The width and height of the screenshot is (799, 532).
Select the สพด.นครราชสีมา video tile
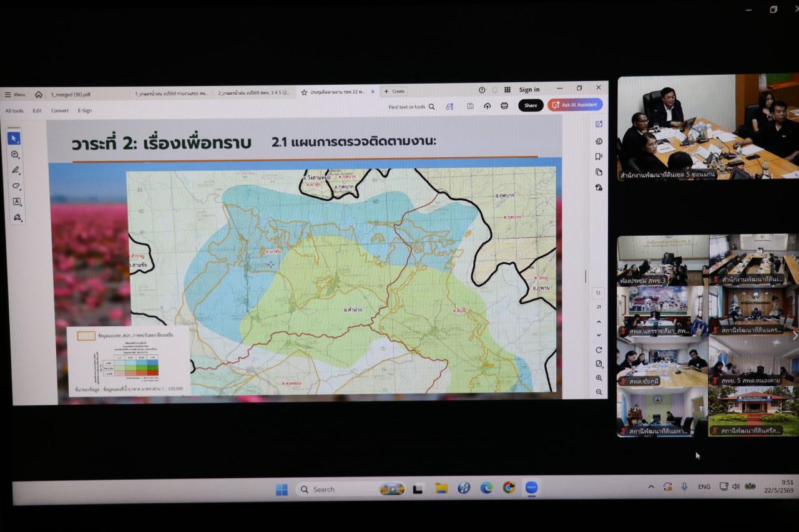(x=663, y=311)
